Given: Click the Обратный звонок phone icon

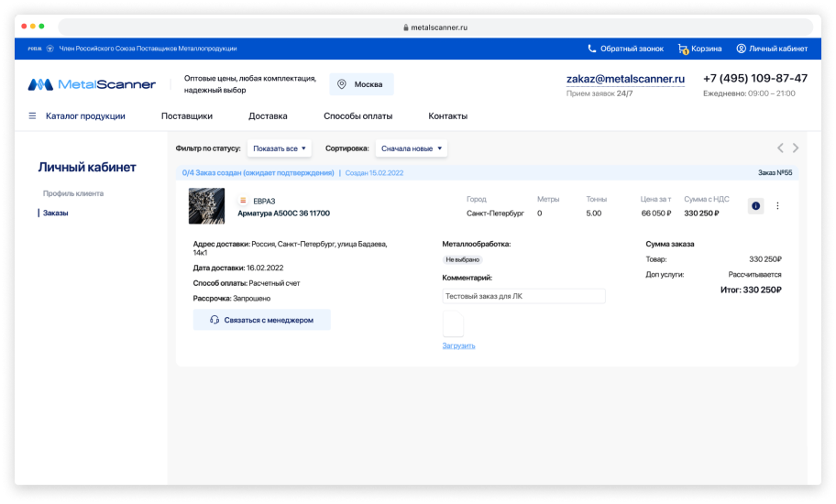Looking at the screenshot, I should (x=592, y=49).
